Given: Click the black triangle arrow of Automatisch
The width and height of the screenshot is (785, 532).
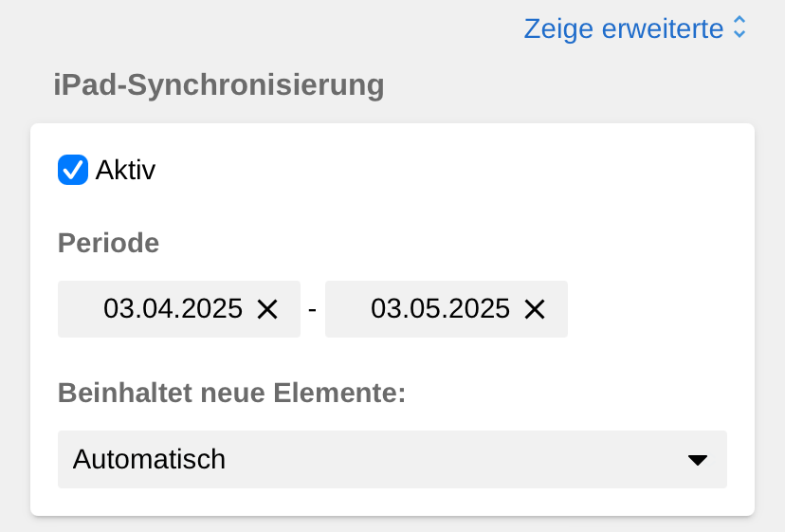Looking at the screenshot, I should point(698,460).
